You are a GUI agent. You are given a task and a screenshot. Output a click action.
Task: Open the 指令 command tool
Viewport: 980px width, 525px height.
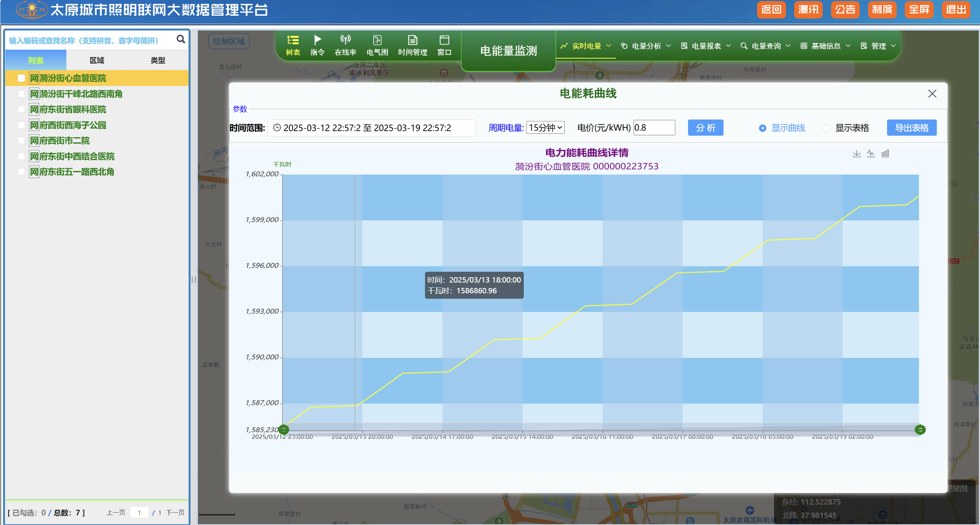click(x=317, y=45)
